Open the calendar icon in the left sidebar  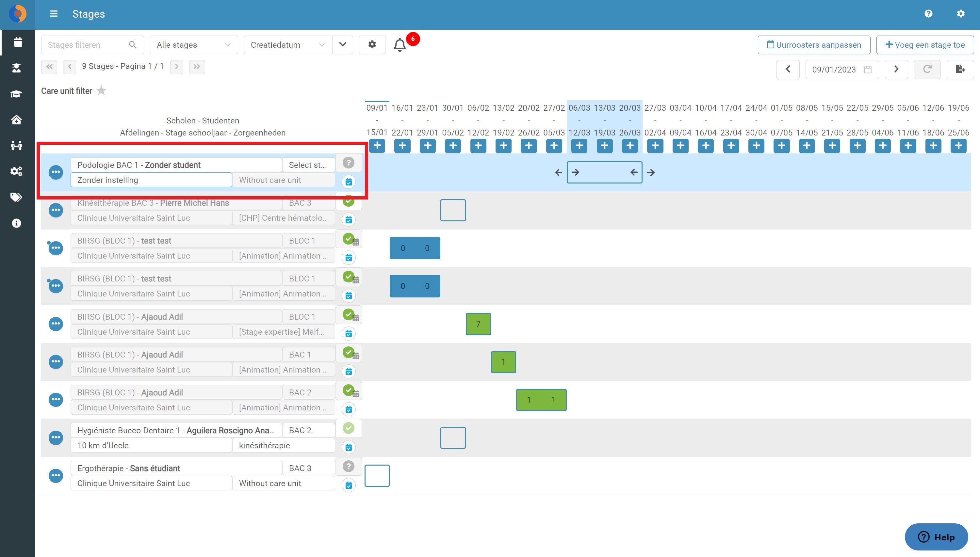(18, 42)
